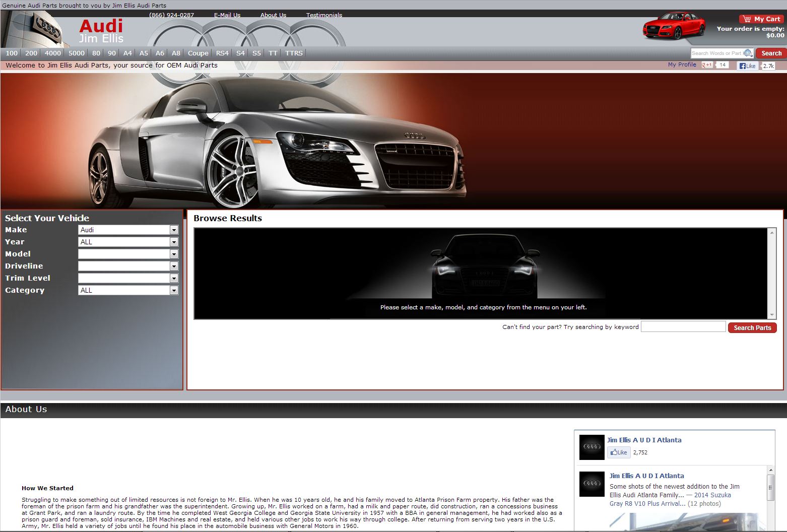Screen dimensions: 787x532
Task: Click the Facebook Like icon in header bar
Action: coord(748,65)
